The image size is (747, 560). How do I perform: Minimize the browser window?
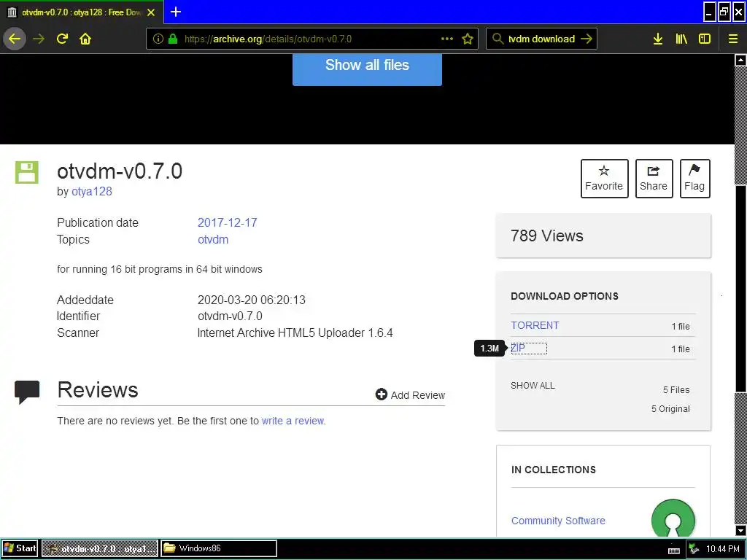point(709,12)
